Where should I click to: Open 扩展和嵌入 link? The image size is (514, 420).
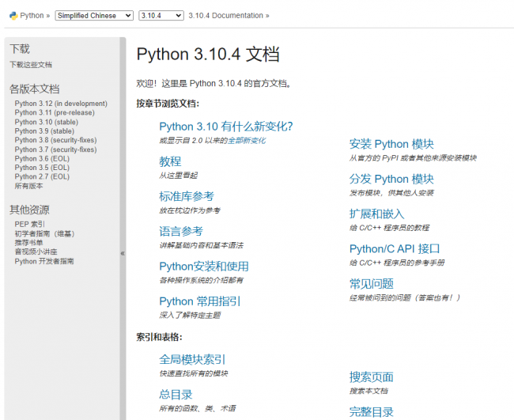[376, 214]
